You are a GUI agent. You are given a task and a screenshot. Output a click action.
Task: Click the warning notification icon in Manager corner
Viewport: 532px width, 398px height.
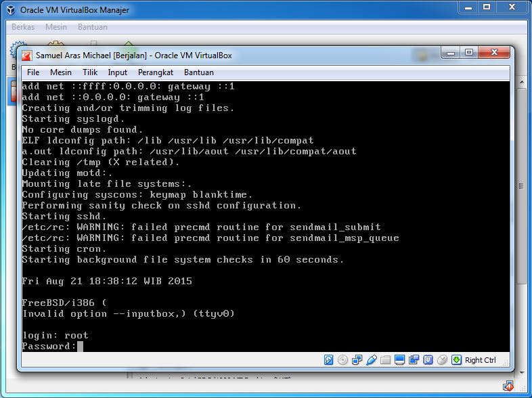(508, 386)
